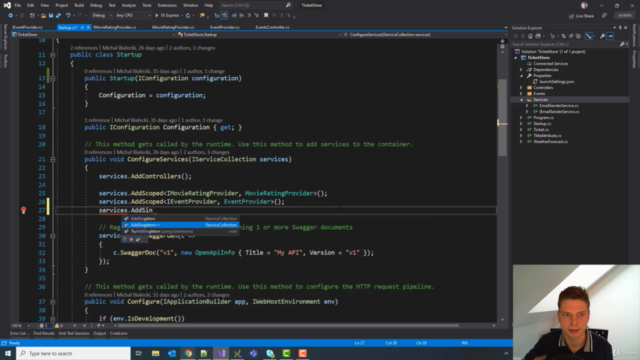Click the Windows taskbar search box

point(73,353)
